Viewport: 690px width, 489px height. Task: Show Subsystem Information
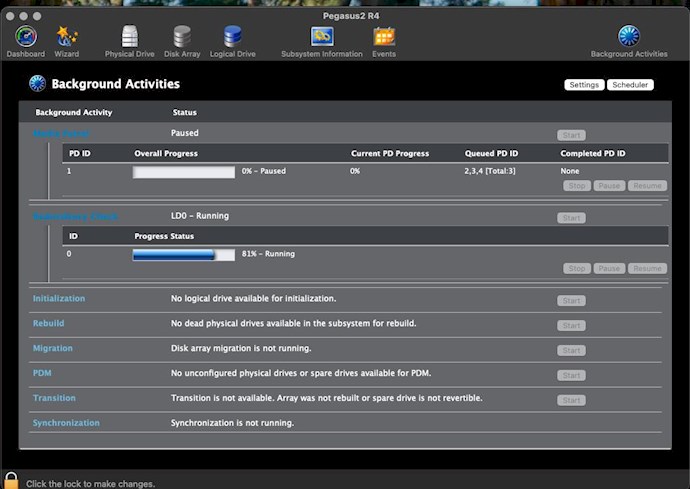click(x=322, y=42)
